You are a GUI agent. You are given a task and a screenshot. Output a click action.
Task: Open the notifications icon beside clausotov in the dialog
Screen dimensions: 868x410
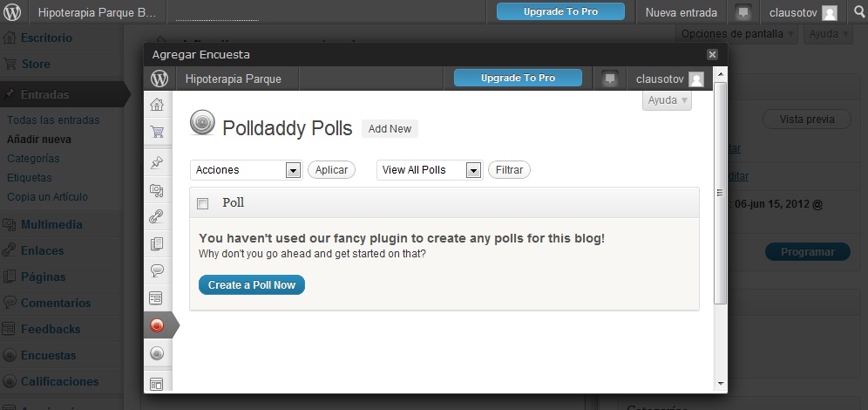pyautogui.click(x=610, y=79)
